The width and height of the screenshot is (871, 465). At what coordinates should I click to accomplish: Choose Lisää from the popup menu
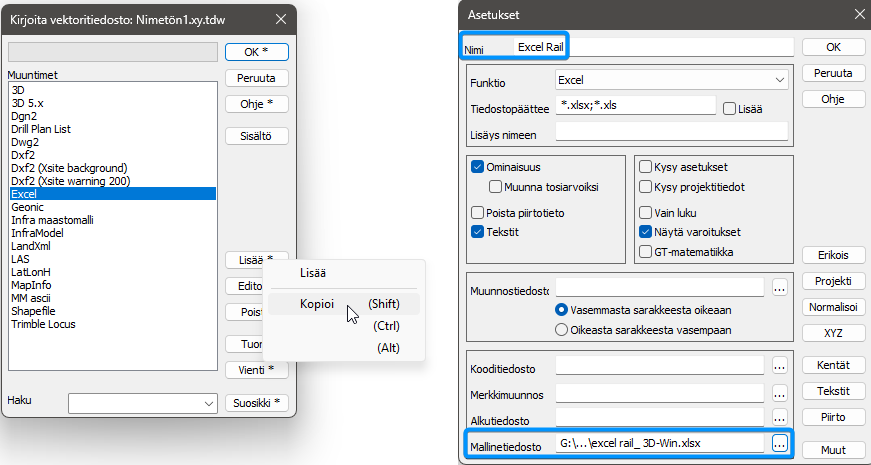click(313, 272)
